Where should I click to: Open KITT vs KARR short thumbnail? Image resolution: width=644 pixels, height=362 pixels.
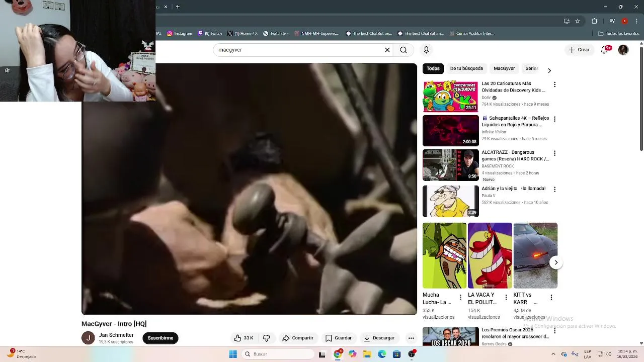tap(535, 255)
